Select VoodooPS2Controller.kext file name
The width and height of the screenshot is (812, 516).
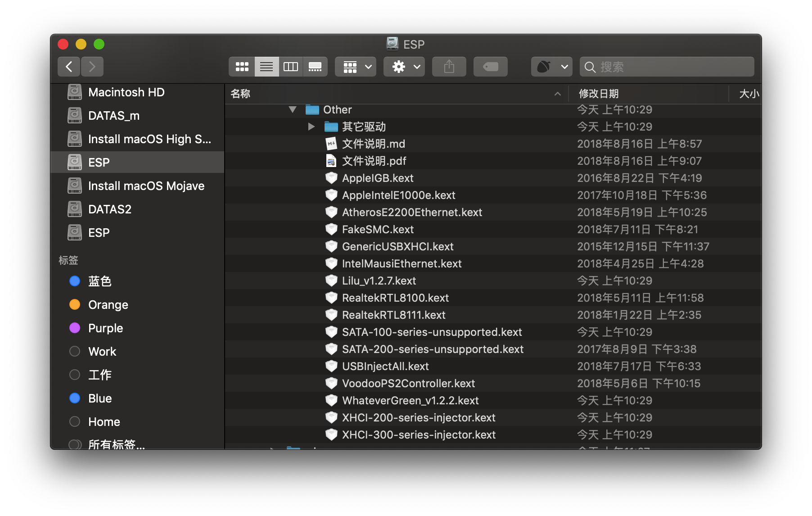click(x=409, y=383)
